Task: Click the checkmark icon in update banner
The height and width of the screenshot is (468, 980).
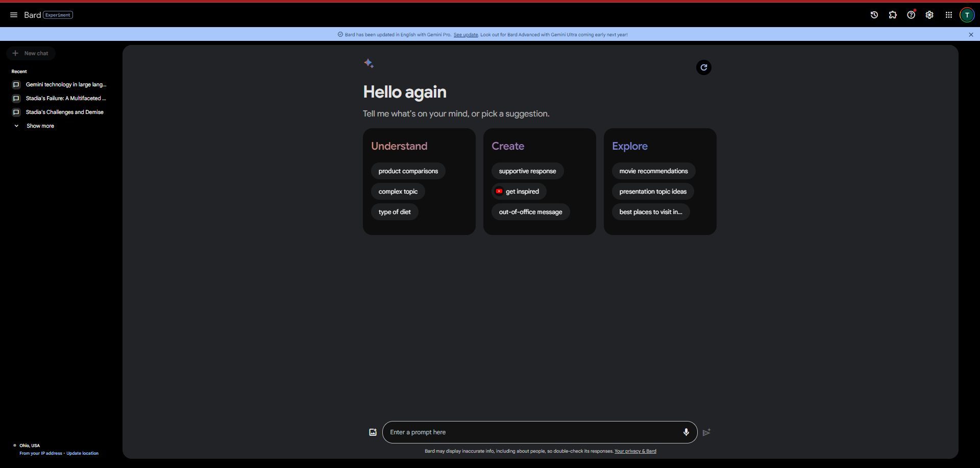Action: point(340,34)
